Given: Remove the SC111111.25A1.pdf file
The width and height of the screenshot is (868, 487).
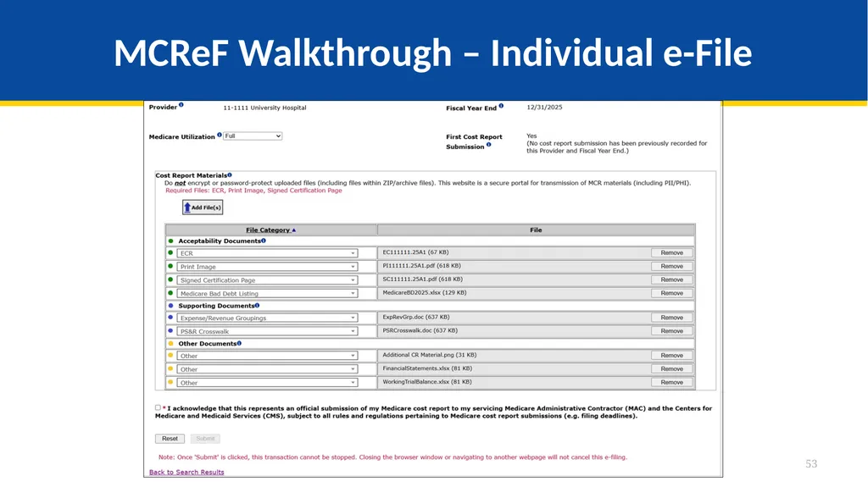Looking at the screenshot, I should pyautogui.click(x=671, y=279).
